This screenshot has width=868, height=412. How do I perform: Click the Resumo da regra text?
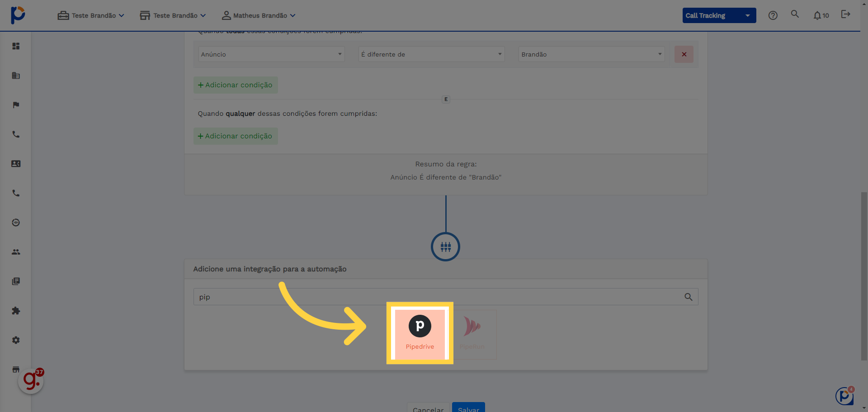point(446,164)
